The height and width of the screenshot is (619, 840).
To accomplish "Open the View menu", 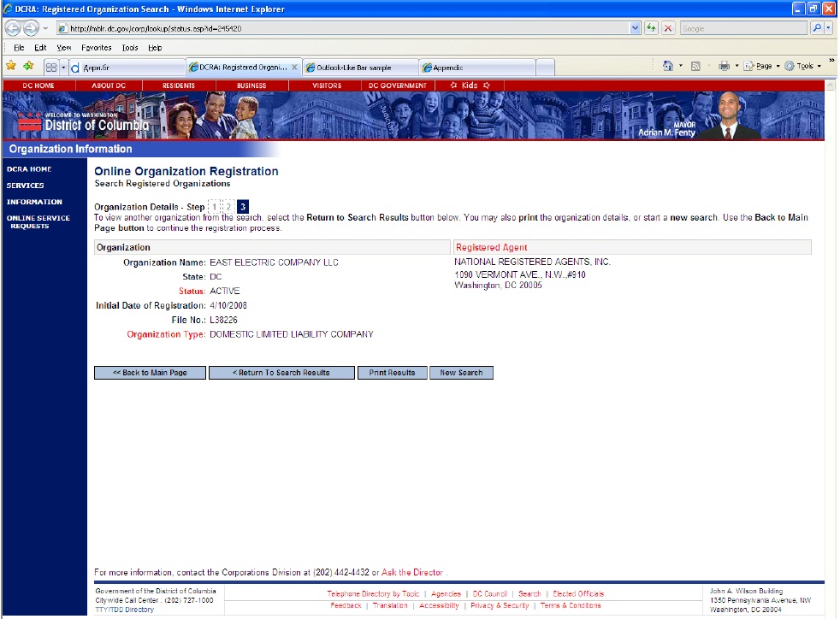I will click(64, 48).
